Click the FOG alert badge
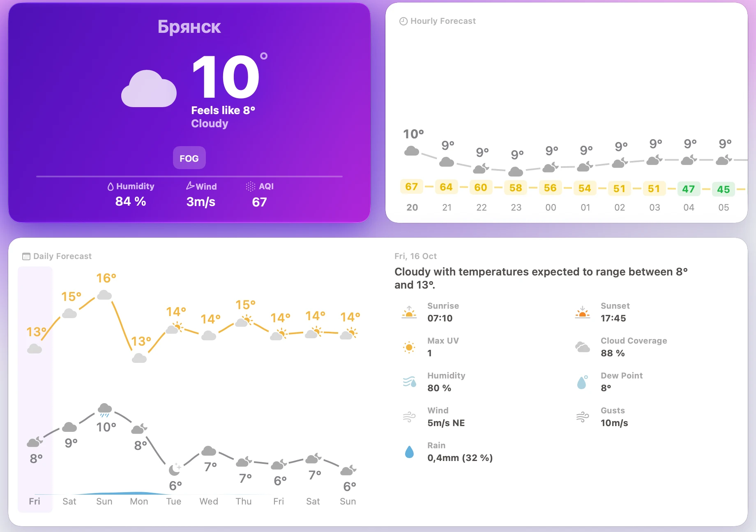Viewport: 756px width, 532px height. click(189, 158)
